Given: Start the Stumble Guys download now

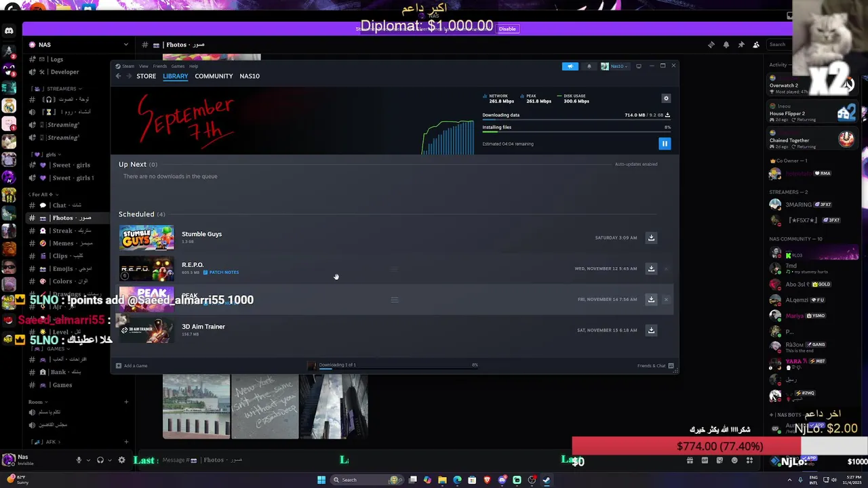Looking at the screenshot, I should click(651, 238).
